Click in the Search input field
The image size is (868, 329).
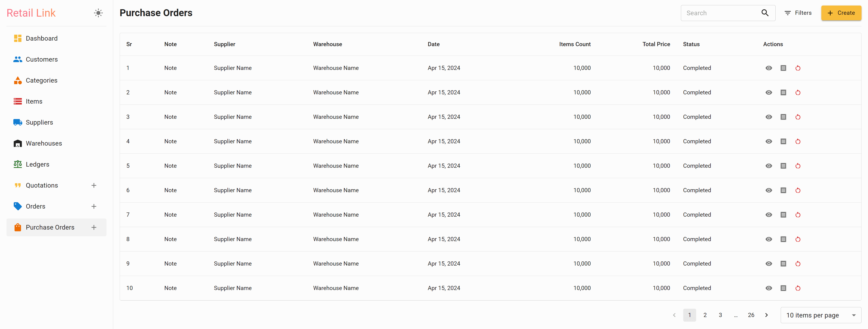721,13
